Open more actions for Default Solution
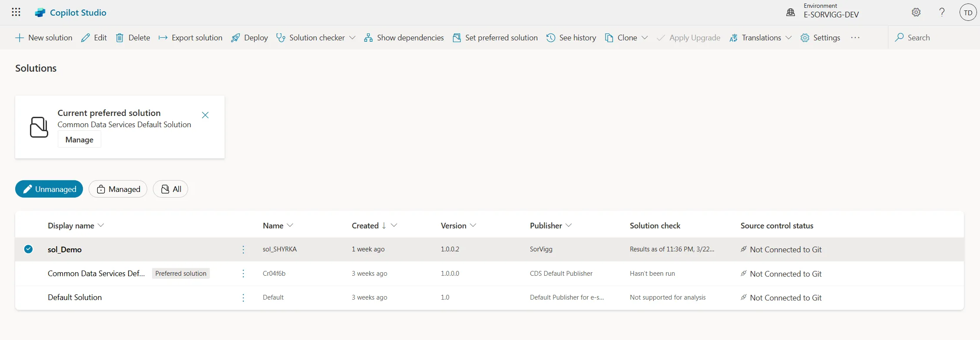This screenshot has width=980, height=340. [243, 297]
